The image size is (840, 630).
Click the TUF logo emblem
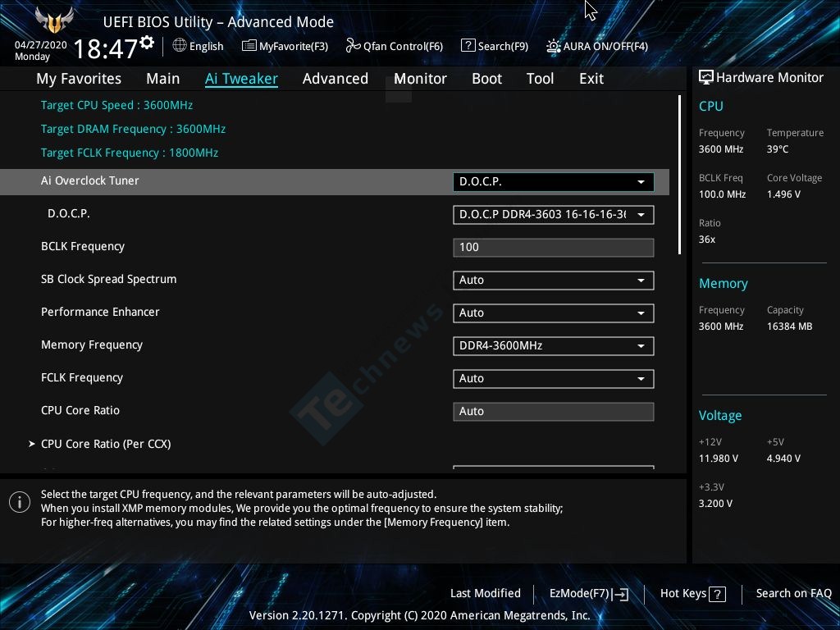tap(53, 21)
